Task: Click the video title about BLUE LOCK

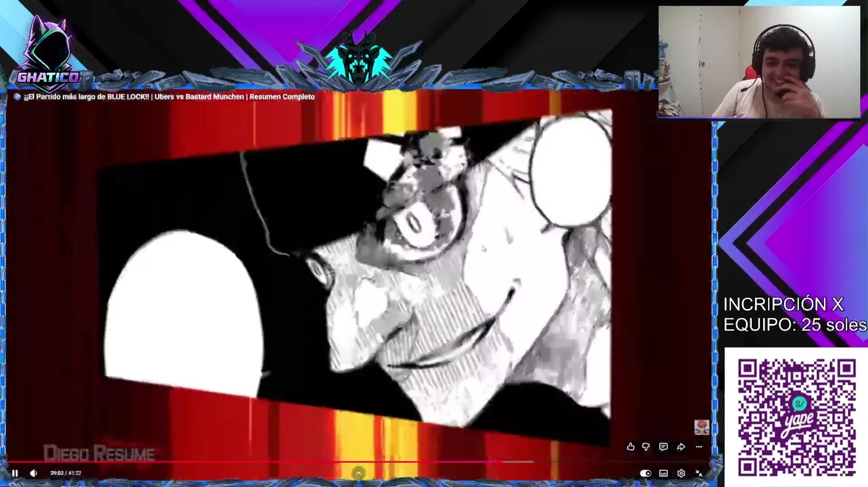Action: [169, 97]
